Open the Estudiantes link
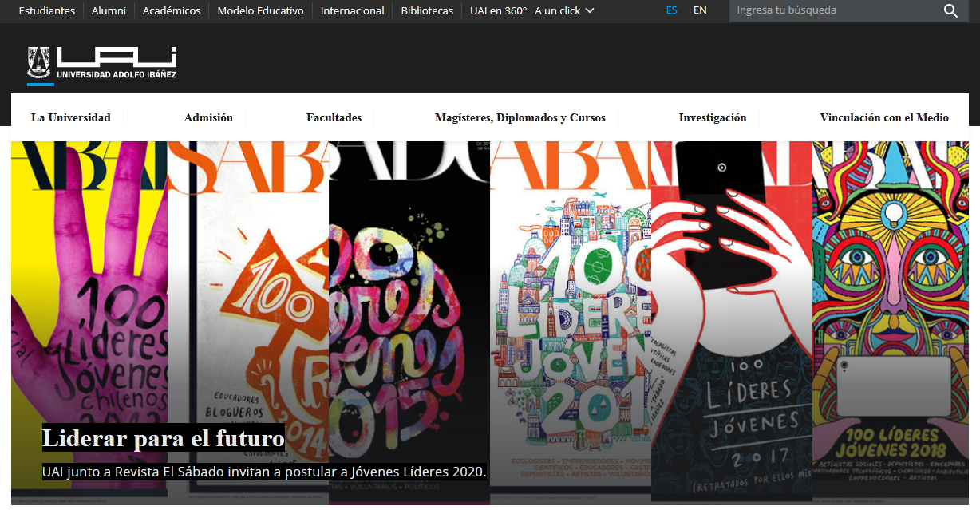Viewport: 980px width, 510px height. point(47,10)
